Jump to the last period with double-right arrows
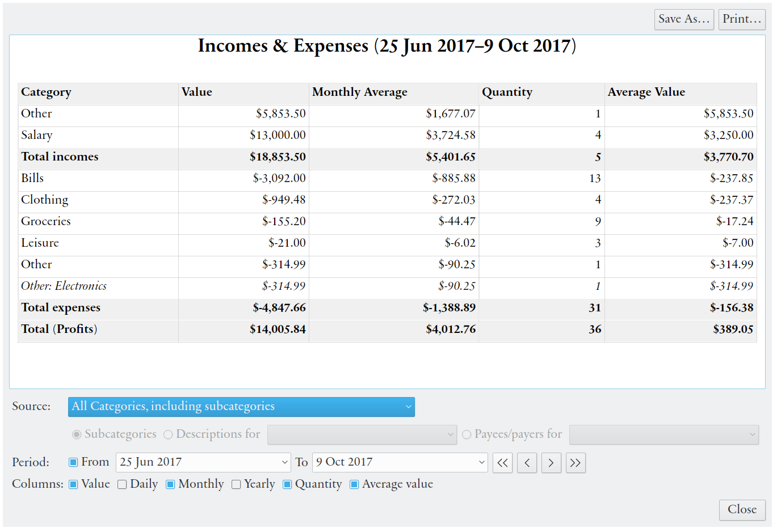Screen dimensions: 777x532 576,463
